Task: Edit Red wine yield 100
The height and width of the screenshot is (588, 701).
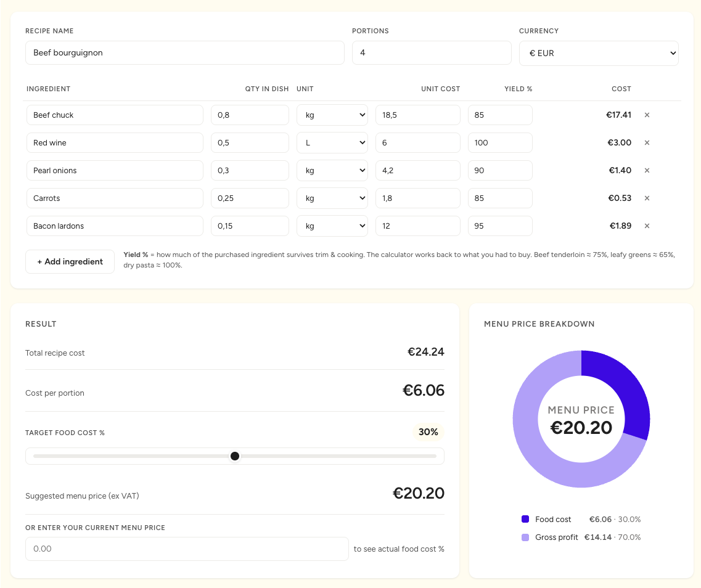Action: (500, 142)
